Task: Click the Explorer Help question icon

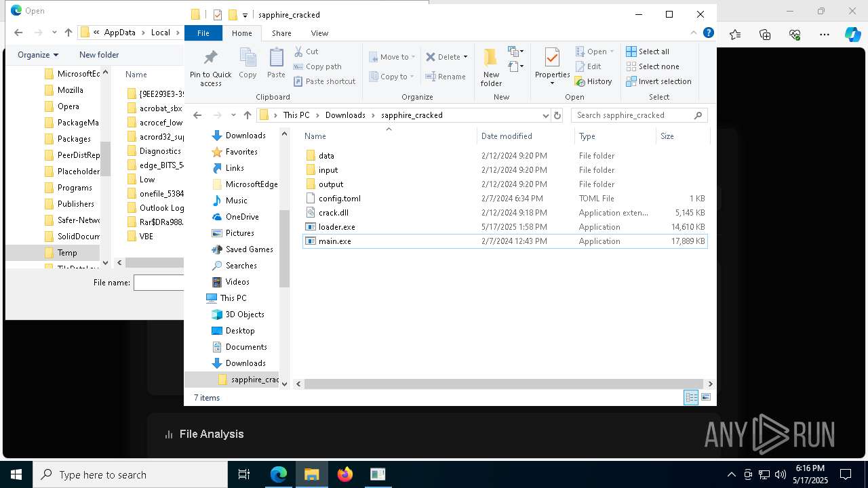Action: [x=709, y=33]
